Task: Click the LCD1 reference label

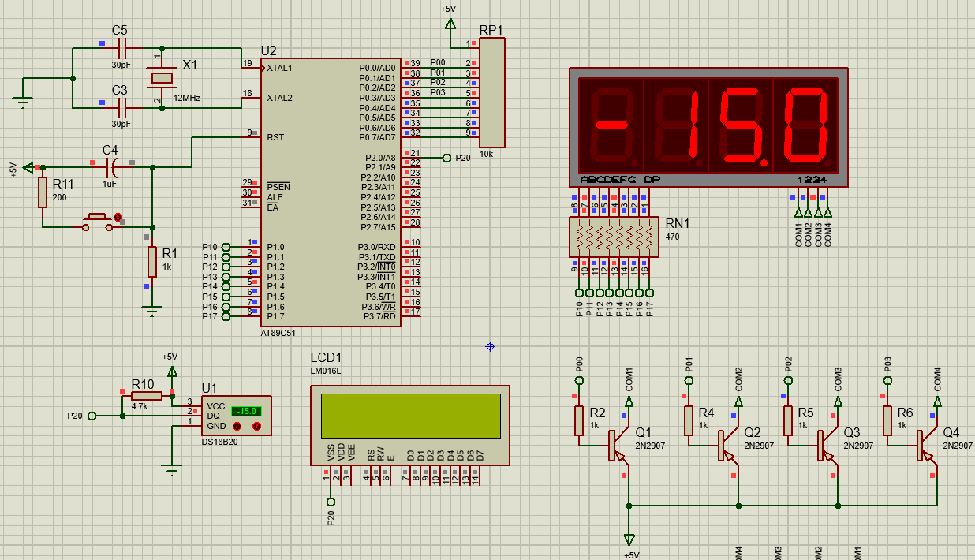Action: point(327,357)
